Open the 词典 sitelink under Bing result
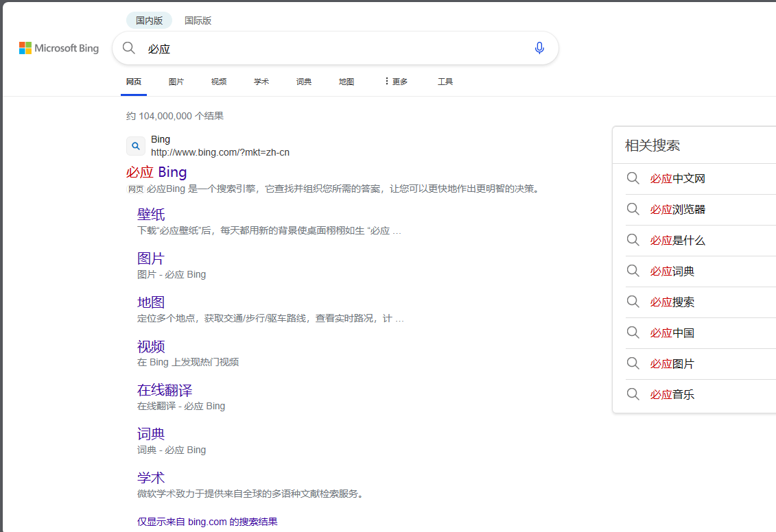Screen dimensions: 776x532 point(151,433)
